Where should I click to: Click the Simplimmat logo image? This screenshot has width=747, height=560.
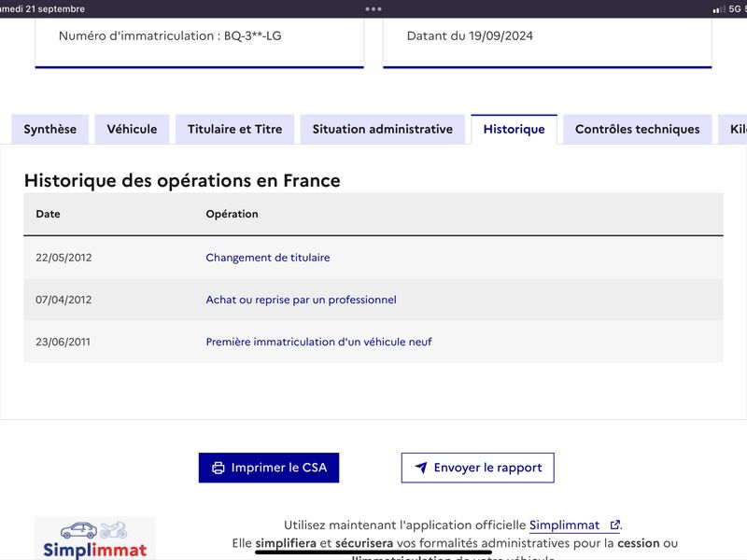(x=95, y=539)
